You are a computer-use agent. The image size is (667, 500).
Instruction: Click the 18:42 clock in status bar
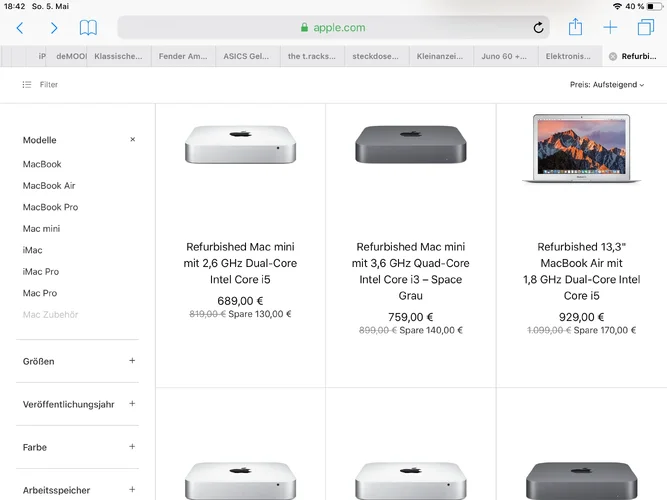(14, 6)
